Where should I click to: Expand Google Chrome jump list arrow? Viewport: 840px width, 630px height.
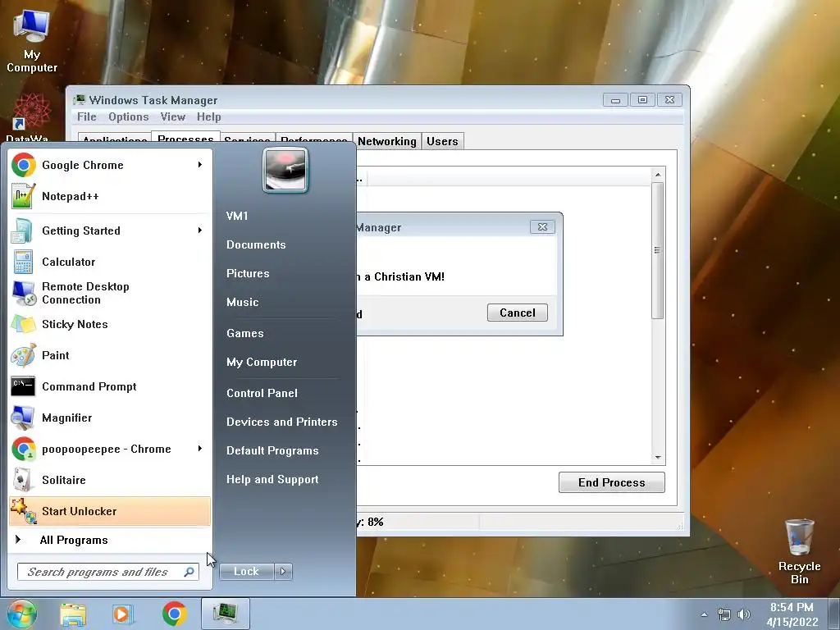click(200, 165)
